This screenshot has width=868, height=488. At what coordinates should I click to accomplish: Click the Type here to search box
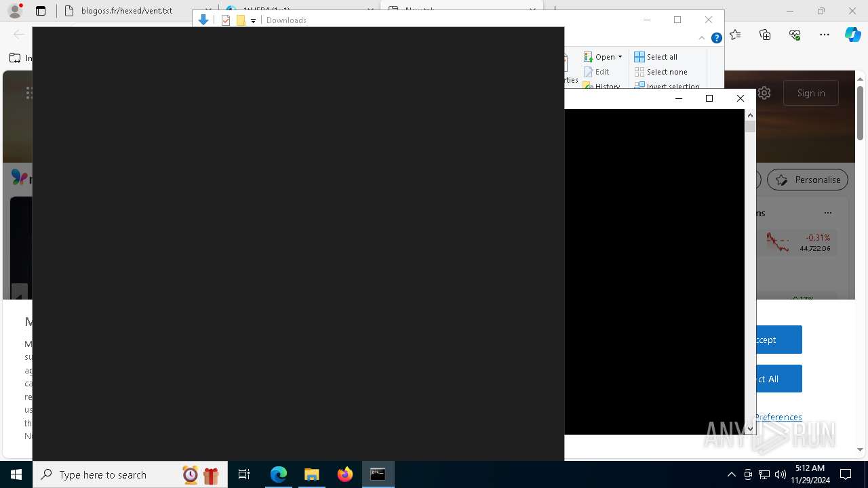point(129,474)
